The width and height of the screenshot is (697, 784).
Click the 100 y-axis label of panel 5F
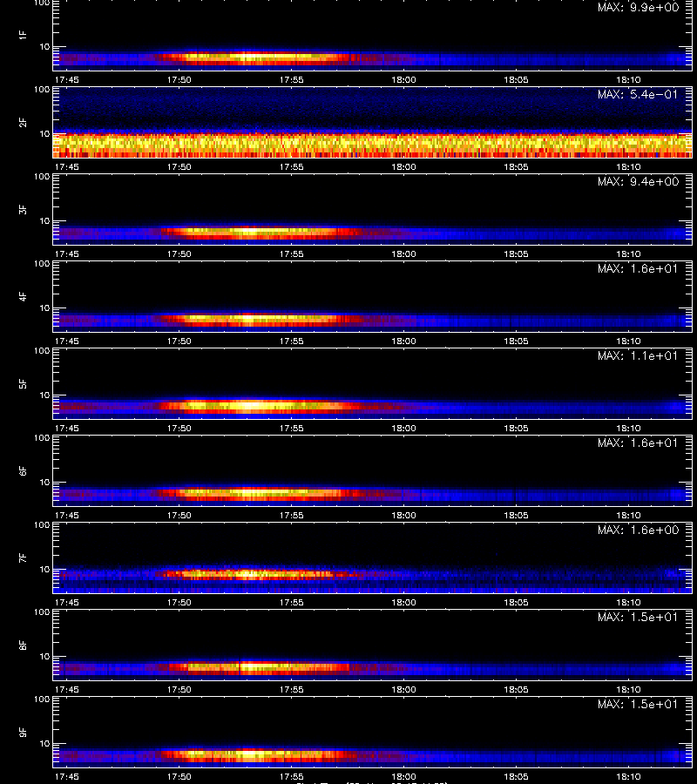[x=42, y=351]
